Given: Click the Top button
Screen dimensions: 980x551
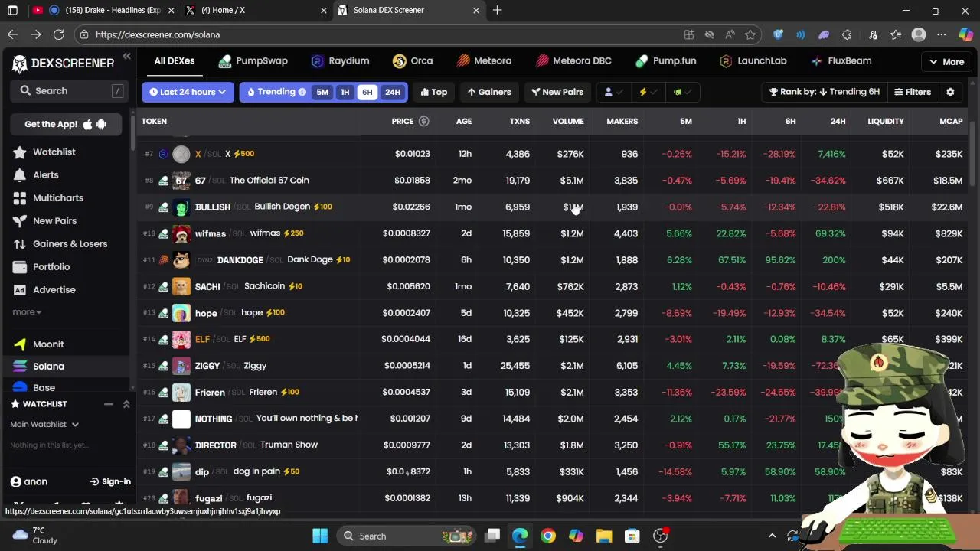Looking at the screenshot, I should pos(434,92).
